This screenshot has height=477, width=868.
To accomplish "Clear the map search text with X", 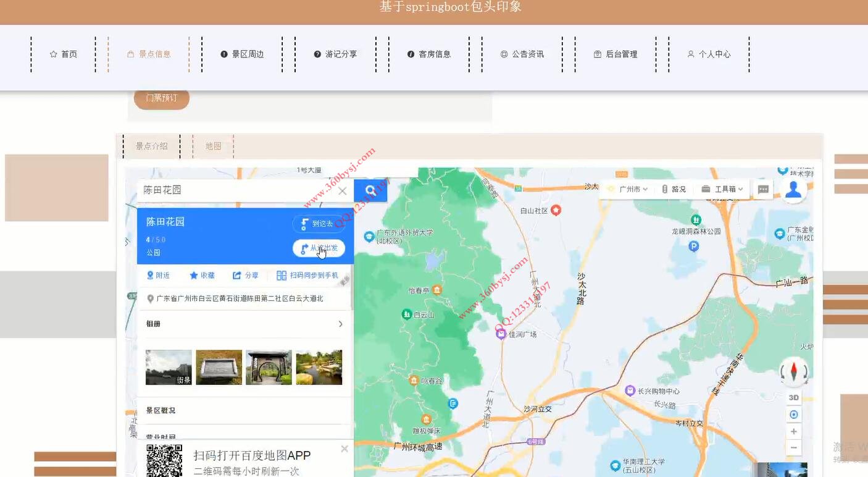I will 343,191.
